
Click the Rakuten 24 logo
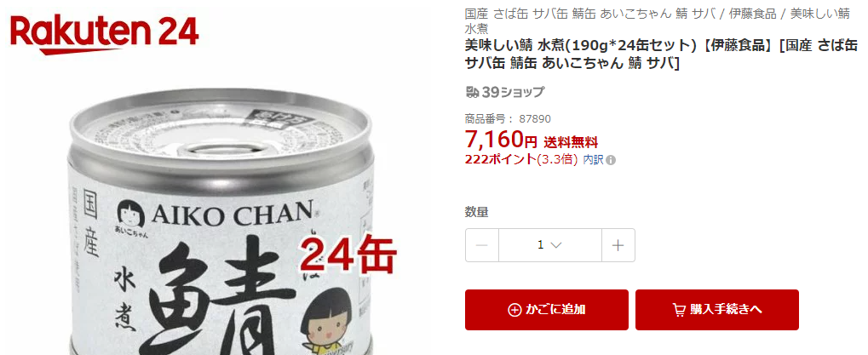(x=105, y=34)
